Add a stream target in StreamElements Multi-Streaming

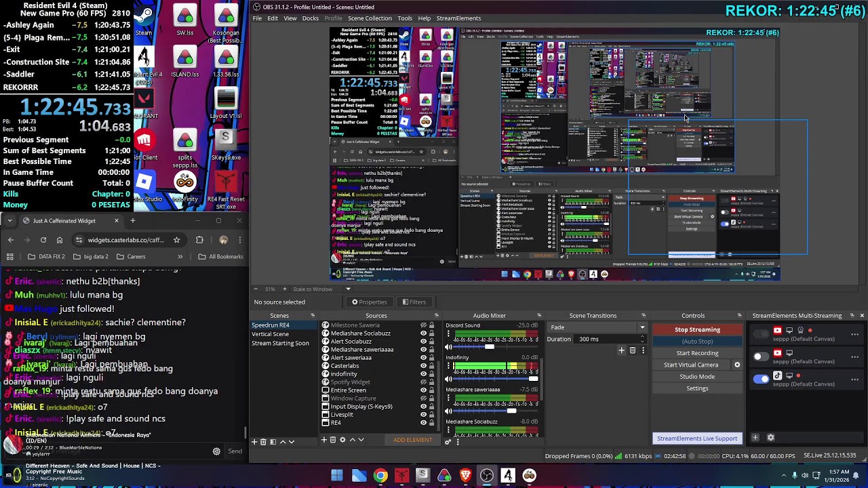755,438
